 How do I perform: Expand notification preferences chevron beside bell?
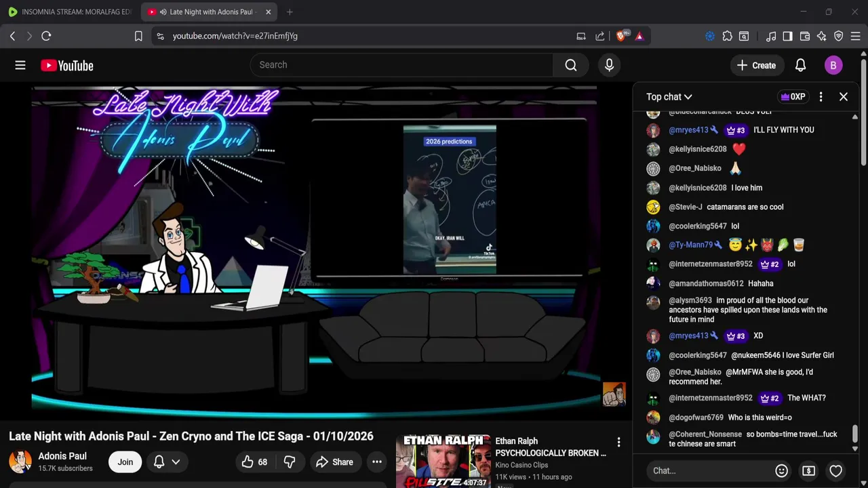coord(176,462)
